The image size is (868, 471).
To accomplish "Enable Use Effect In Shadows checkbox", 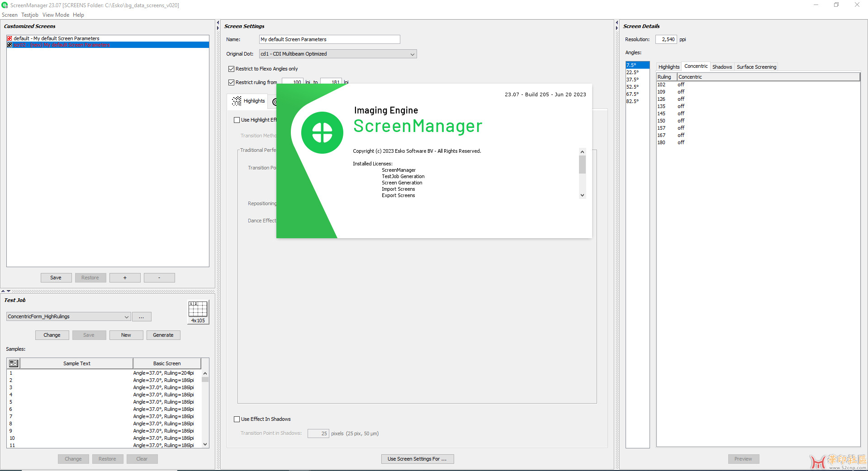I will [237, 419].
